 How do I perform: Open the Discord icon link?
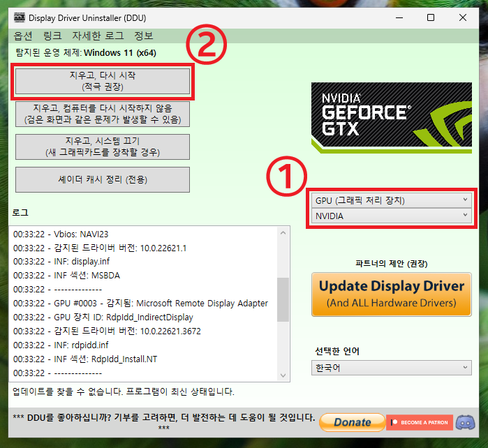point(465,422)
